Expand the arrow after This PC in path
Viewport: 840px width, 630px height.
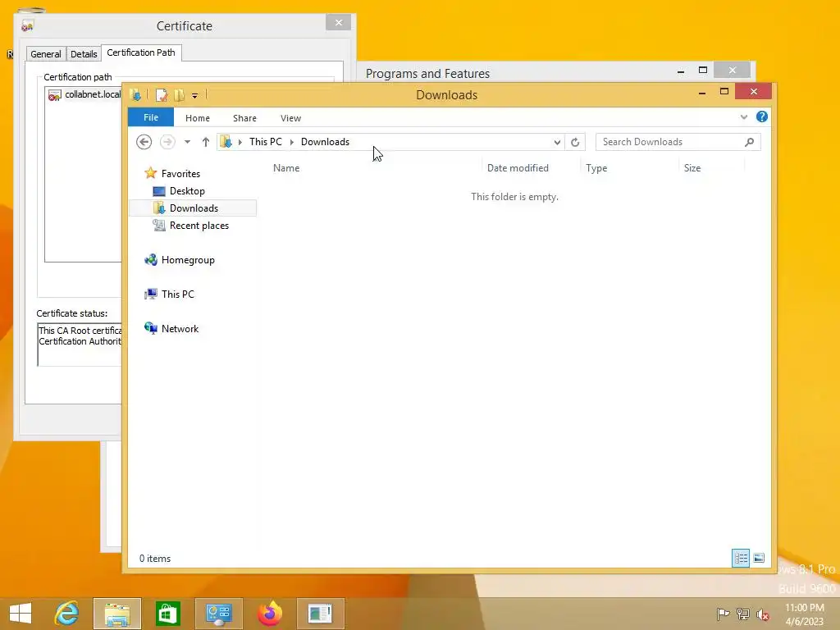(292, 142)
